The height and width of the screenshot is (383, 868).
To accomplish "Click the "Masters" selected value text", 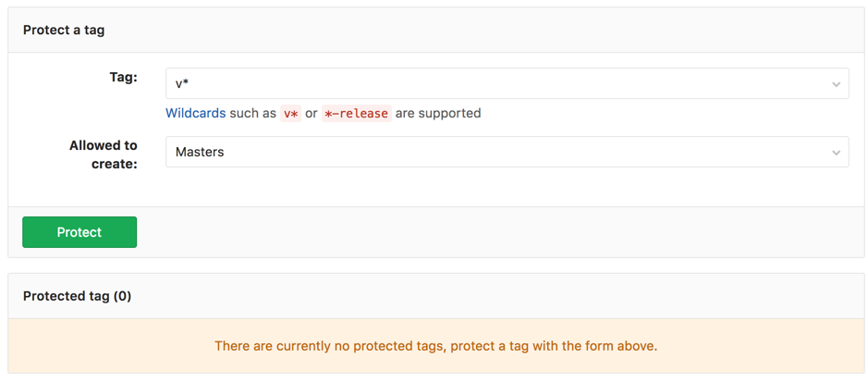I will pos(200,152).
